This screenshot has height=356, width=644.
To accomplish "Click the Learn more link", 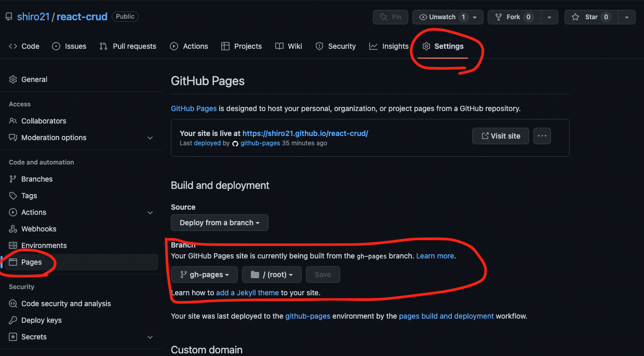I will [435, 256].
